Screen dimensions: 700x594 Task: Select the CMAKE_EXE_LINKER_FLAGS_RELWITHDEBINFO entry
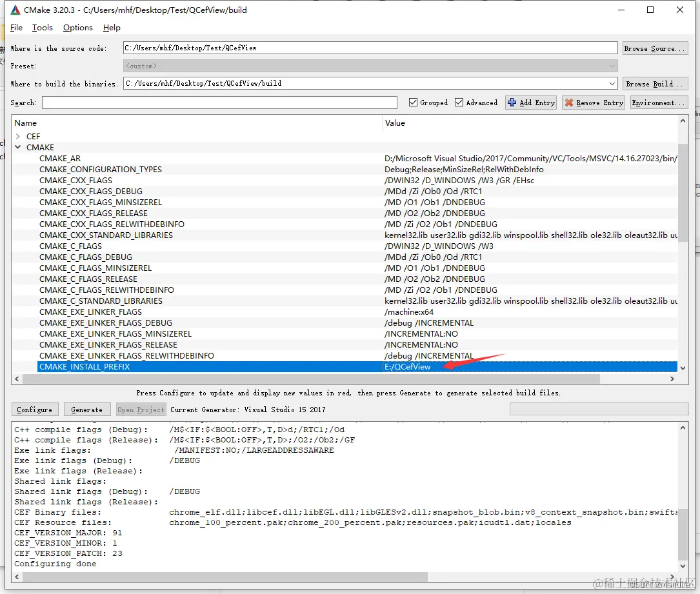127,355
